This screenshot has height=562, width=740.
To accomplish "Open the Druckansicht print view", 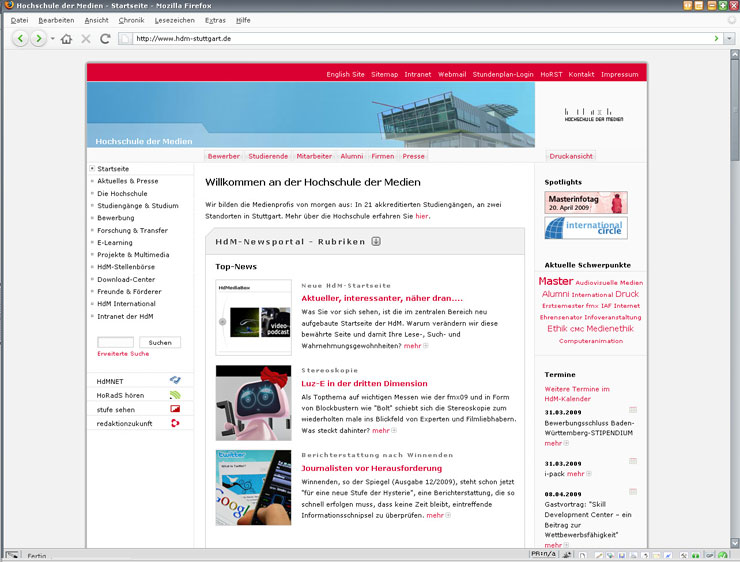I will [x=571, y=156].
